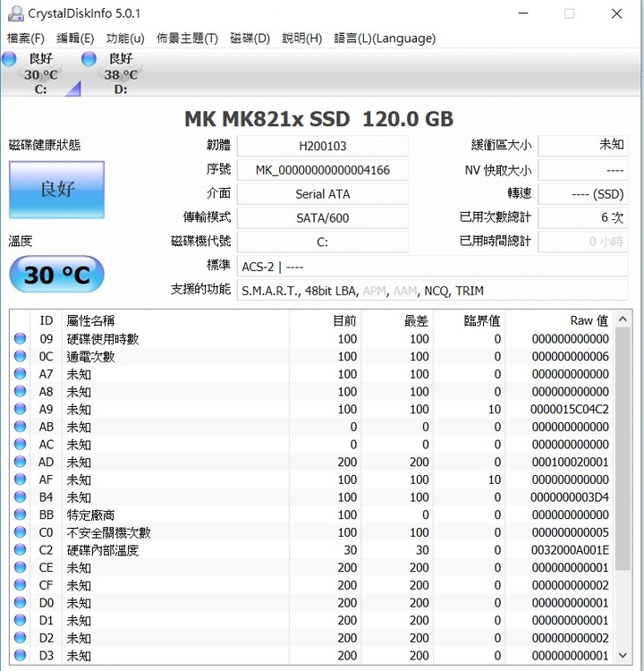Click the status icon for attribute 09
644x671 pixels.
[x=20, y=338]
